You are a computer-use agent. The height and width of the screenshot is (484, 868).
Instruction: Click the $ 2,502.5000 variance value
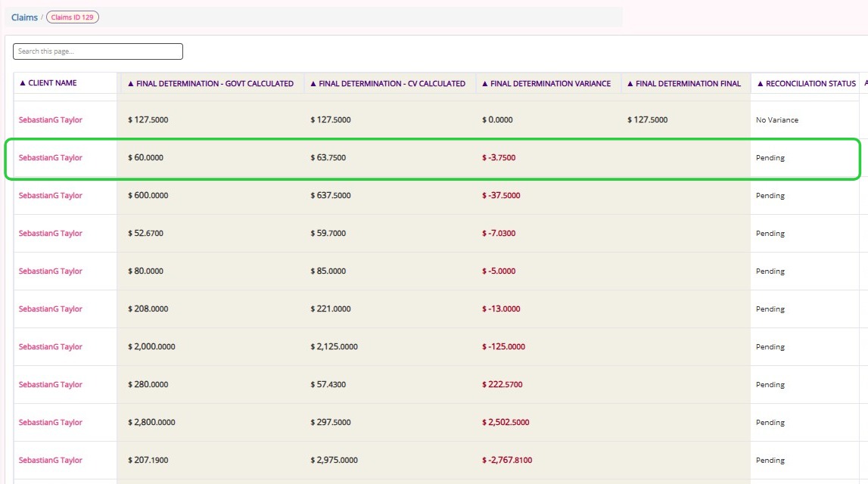click(506, 422)
